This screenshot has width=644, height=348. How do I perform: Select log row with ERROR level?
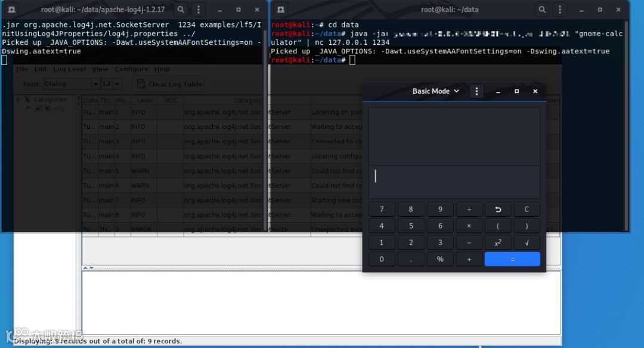tap(222, 229)
